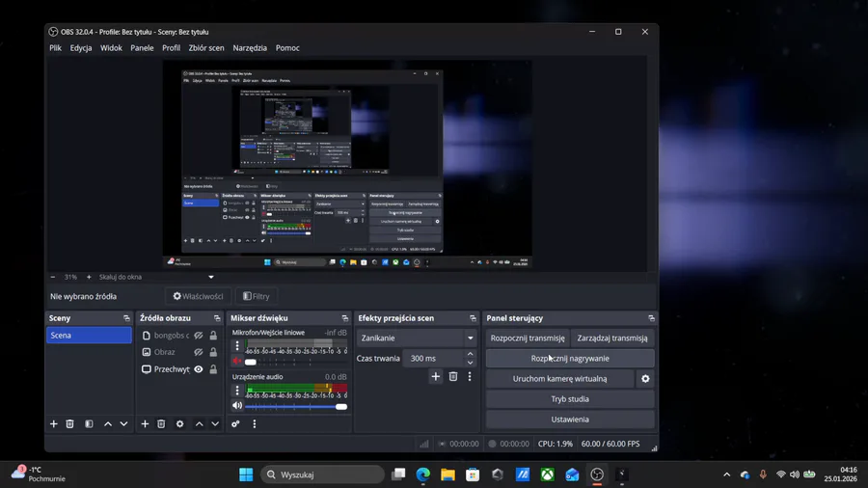Click Filtry button under preview
Screen dimensions: 868x488
point(257,297)
